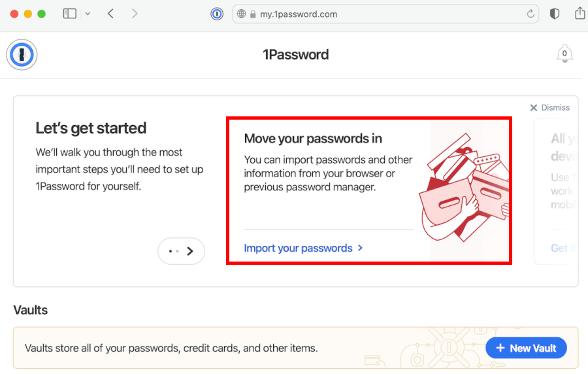Viewport: 588px width, 374px height.
Task: Go back with the back arrow
Action: point(111,14)
